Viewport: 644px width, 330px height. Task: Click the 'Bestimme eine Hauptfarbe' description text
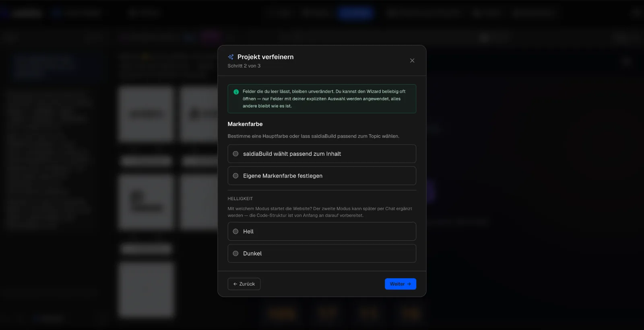(x=313, y=136)
